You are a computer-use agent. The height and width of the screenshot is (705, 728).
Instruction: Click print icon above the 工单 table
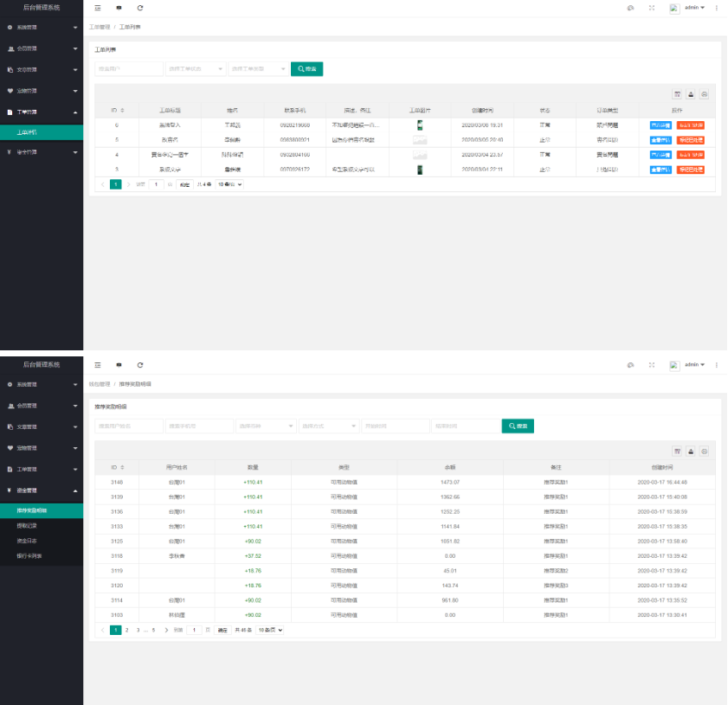705,94
